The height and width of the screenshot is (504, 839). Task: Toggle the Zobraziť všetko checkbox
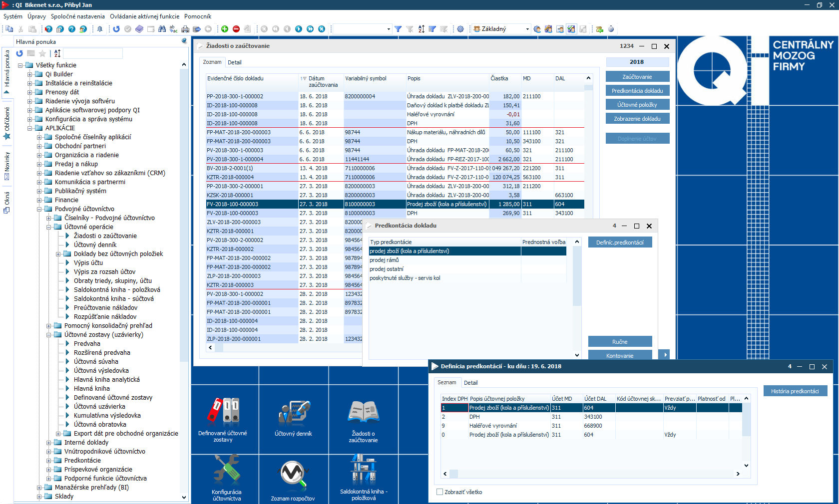(x=439, y=492)
